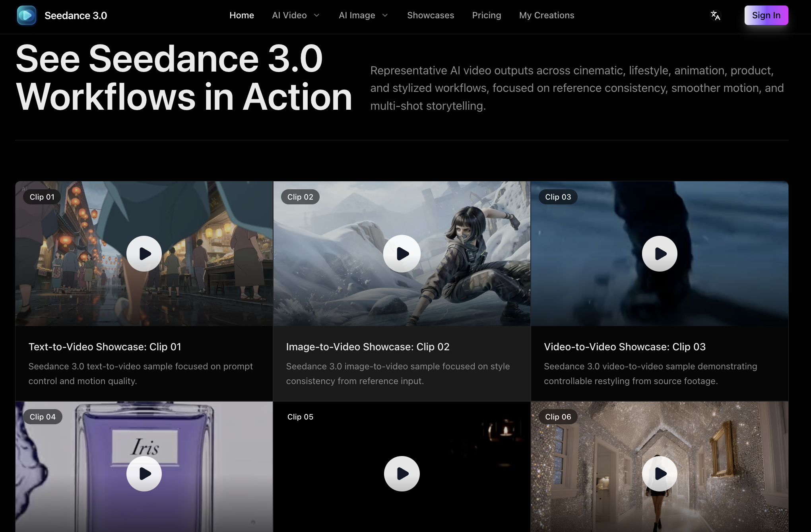Play Clip 04 perfume video

coord(144,474)
